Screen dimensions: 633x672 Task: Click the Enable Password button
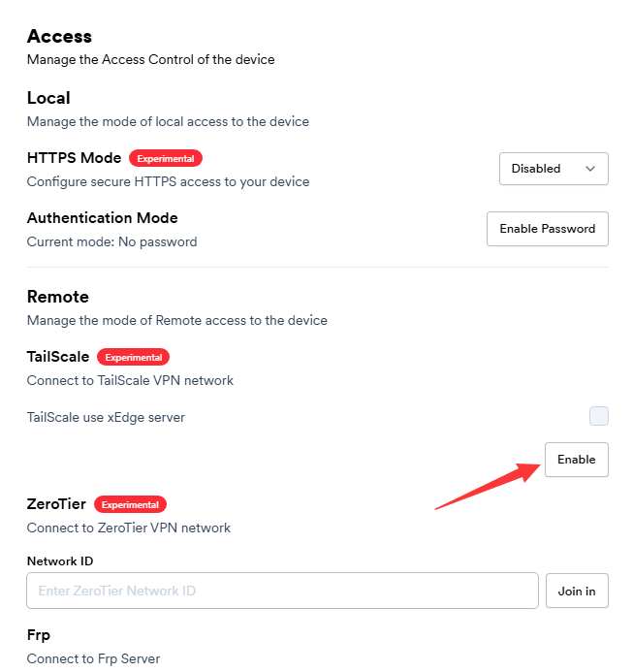[547, 229]
